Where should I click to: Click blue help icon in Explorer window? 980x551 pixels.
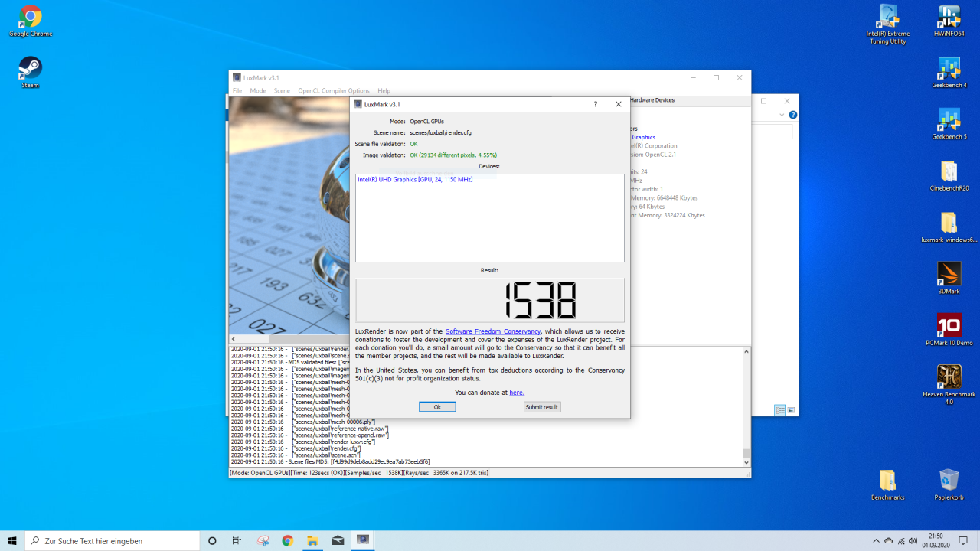point(793,115)
